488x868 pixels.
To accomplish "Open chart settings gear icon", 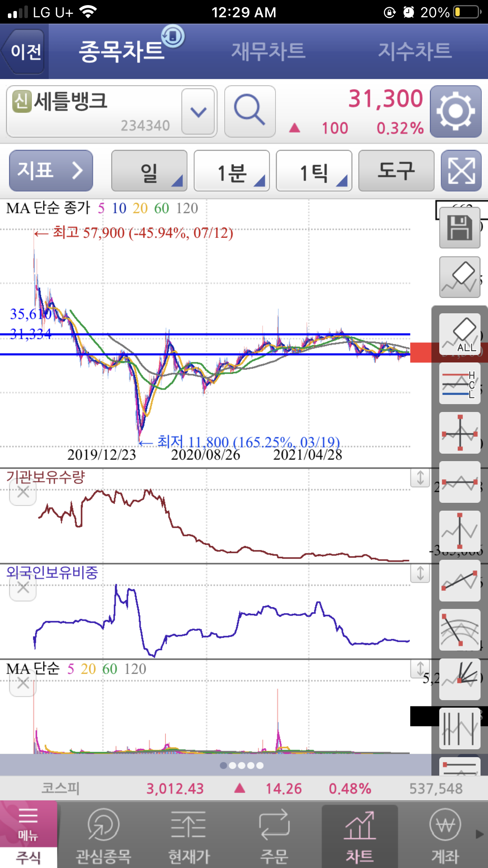I will (456, 112).
